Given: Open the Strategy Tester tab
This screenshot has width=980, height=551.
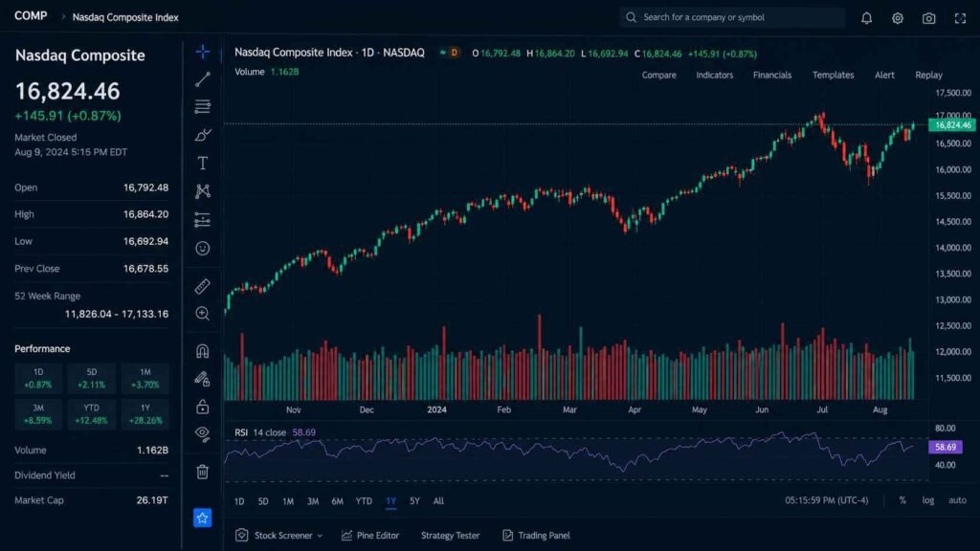Looking at the screenshot, I should pos(450,536).
